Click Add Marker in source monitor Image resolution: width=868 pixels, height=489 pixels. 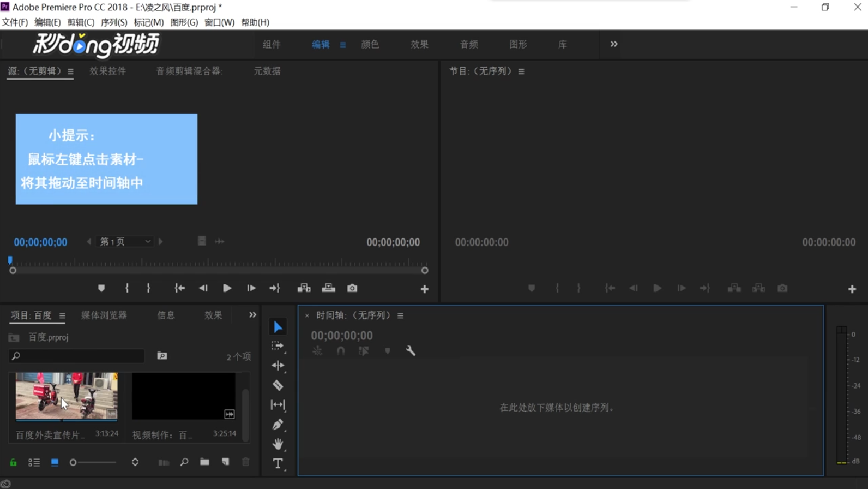pos(101,288)
